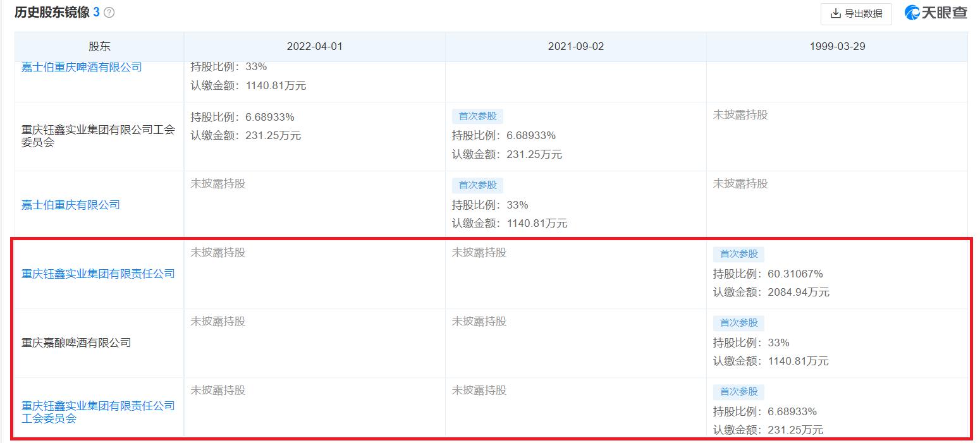
Task: Click the 首次参股 tag in 工会委员会 2021-09-02 cell
Action: click(x=478, y=116)
